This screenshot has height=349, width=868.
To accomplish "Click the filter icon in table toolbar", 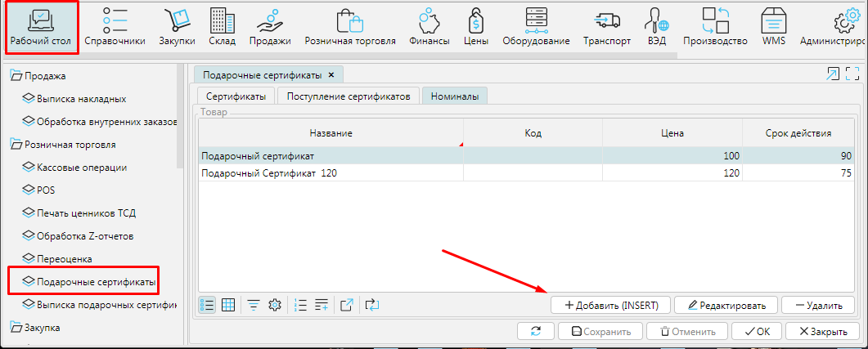I will 254,305.
